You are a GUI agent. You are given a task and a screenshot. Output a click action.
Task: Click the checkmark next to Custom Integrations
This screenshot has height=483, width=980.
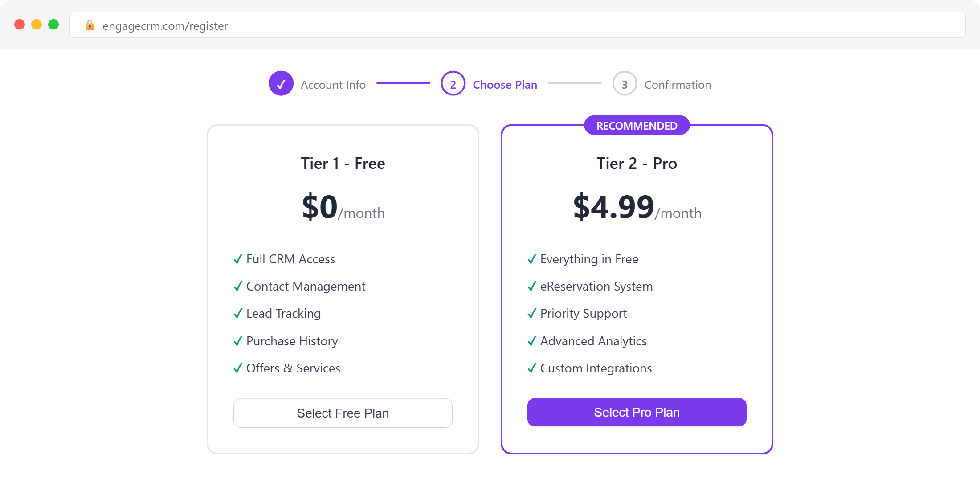pos(531,368)
